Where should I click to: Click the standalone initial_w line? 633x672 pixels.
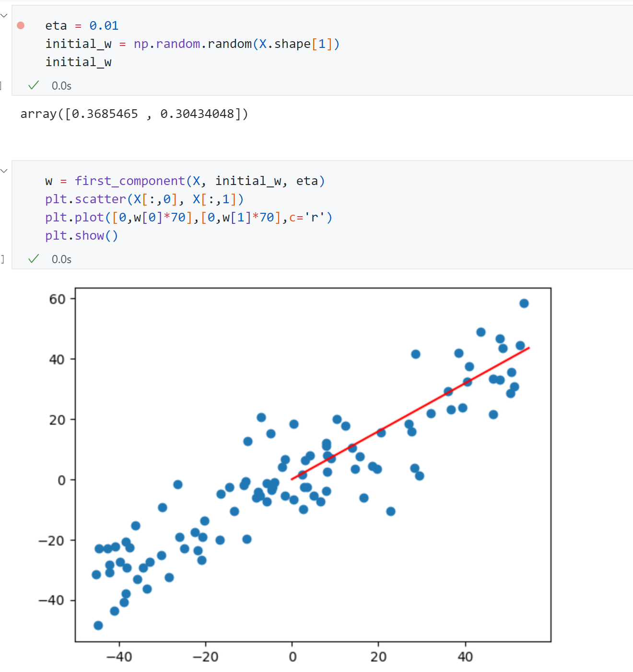(x=79, y=62)
